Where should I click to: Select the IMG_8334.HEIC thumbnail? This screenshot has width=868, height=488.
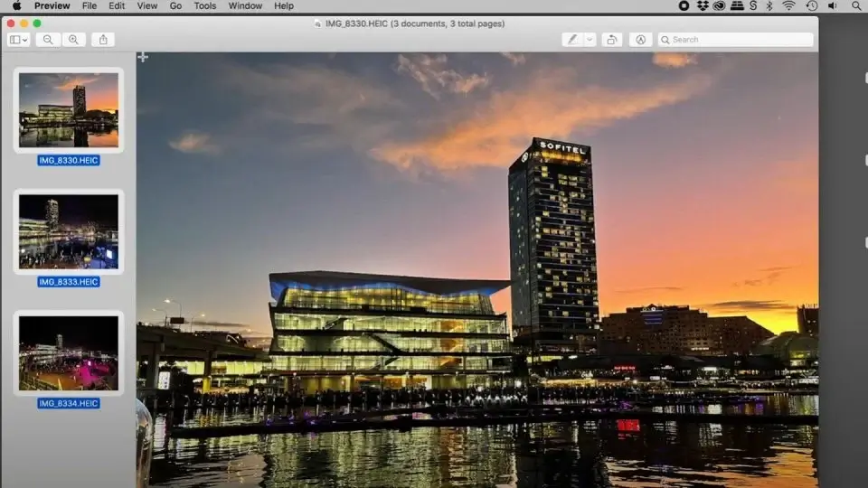point(69,353)
